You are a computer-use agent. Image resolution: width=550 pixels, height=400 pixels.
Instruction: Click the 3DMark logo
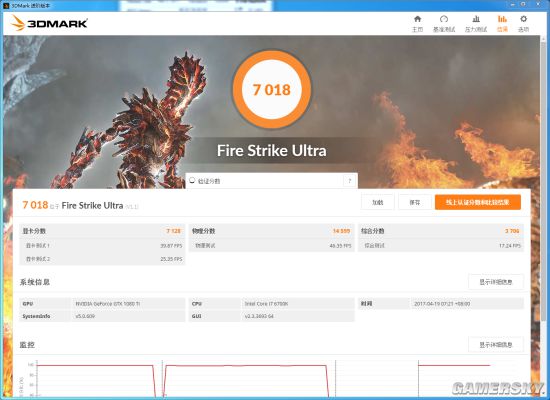[x=49, y=23]
